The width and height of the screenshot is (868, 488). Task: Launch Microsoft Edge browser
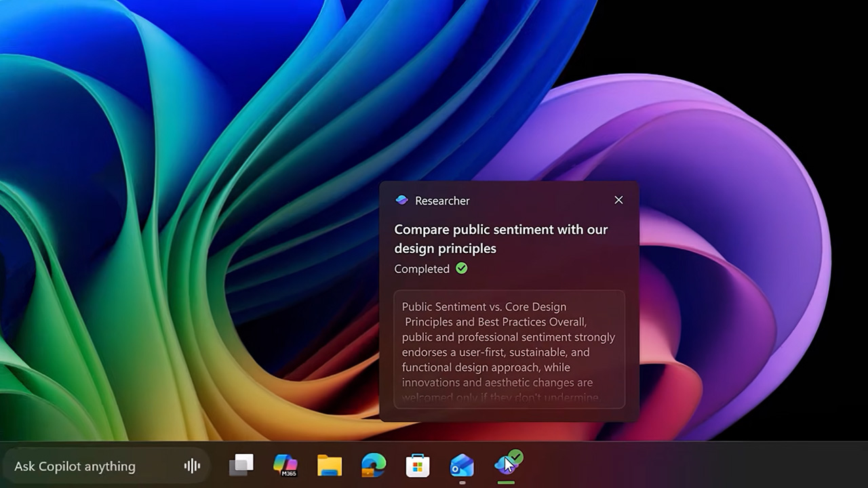pos(374,465)
